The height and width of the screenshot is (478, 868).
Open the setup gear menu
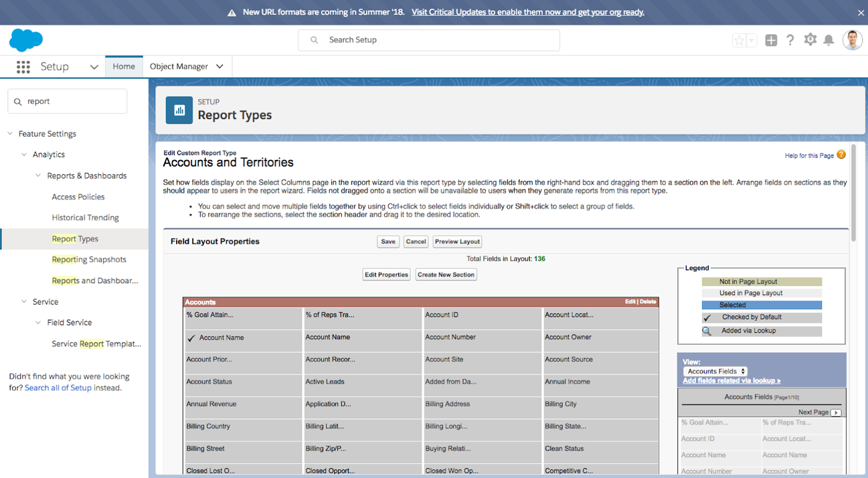coord(810,40)
